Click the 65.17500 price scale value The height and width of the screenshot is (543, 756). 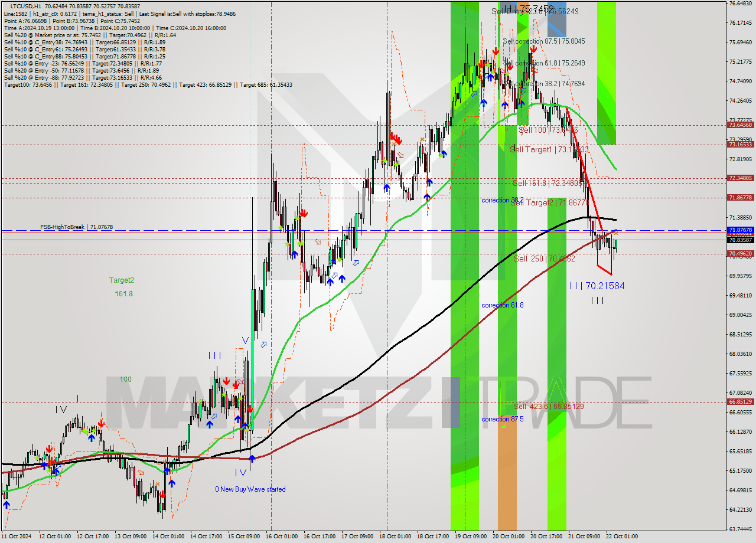pyautogui.click(x=740, y=470)
